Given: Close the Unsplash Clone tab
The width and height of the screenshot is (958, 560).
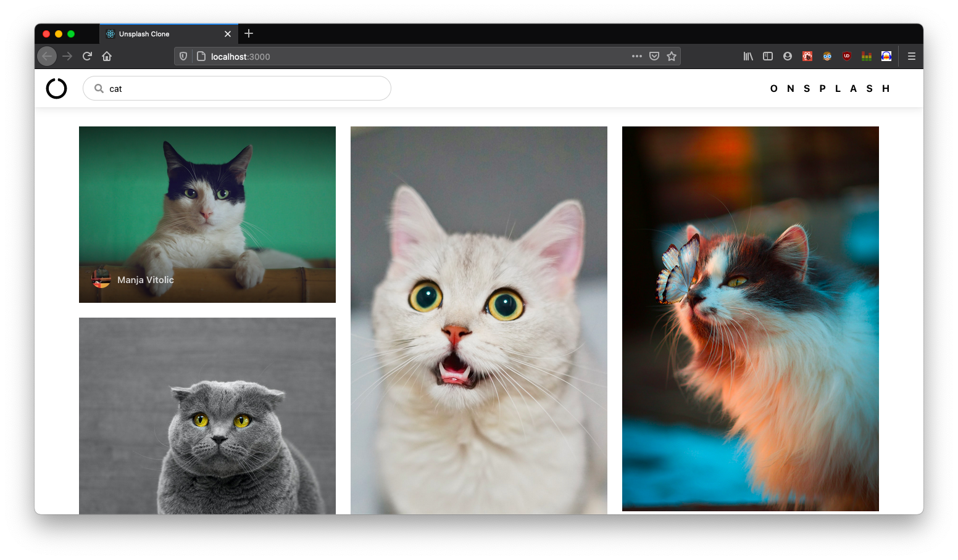Looking at the screenshot, I should tap(228, 34).
